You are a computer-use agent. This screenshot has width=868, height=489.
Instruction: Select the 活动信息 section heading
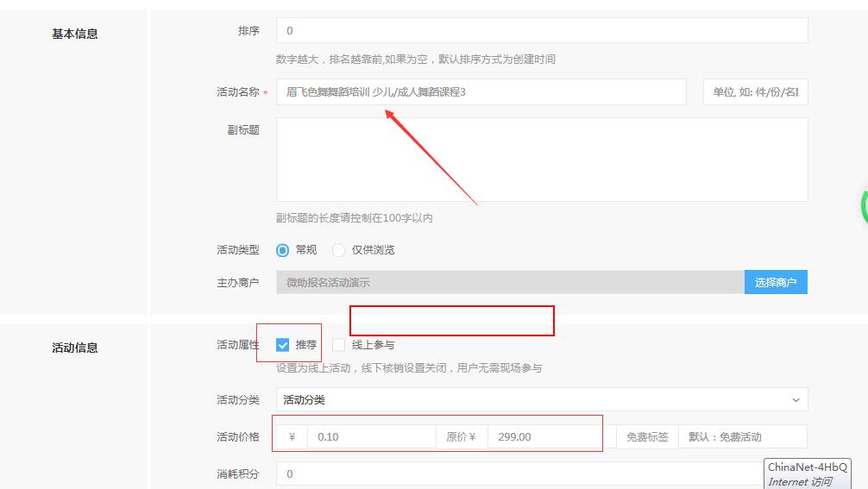[x=75, y=348]
